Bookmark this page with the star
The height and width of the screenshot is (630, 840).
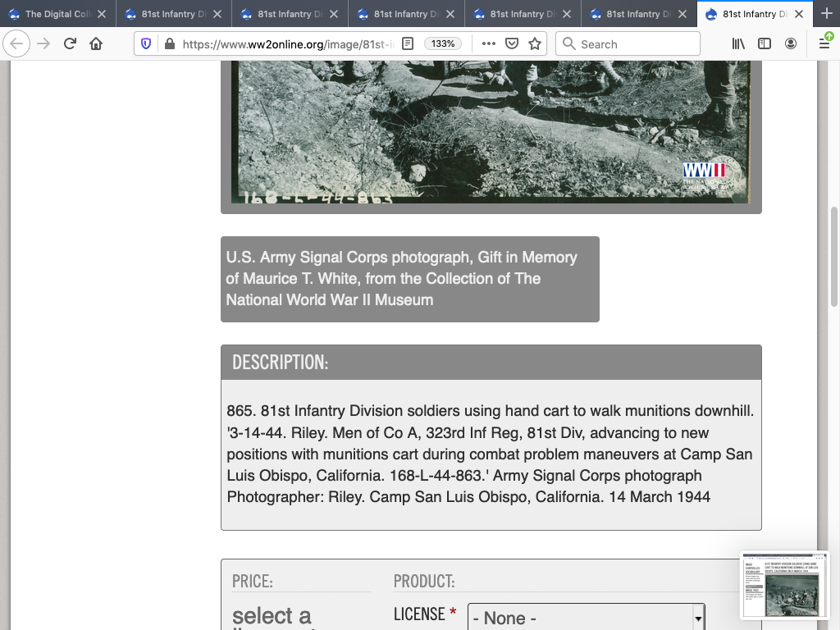(535, 43)
